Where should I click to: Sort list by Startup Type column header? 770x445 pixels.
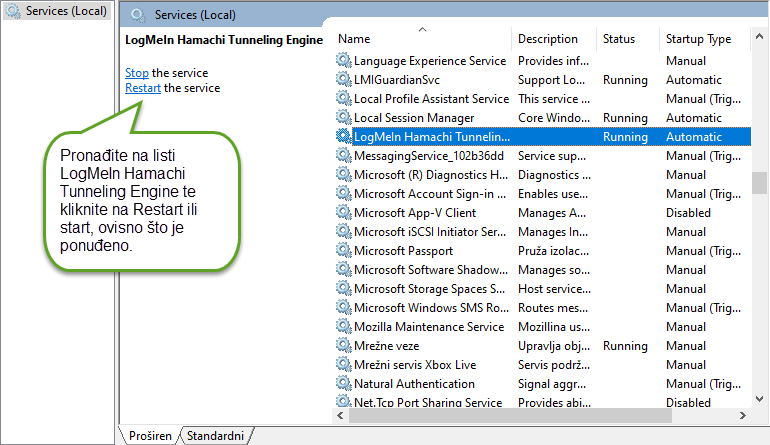point(698,39)
